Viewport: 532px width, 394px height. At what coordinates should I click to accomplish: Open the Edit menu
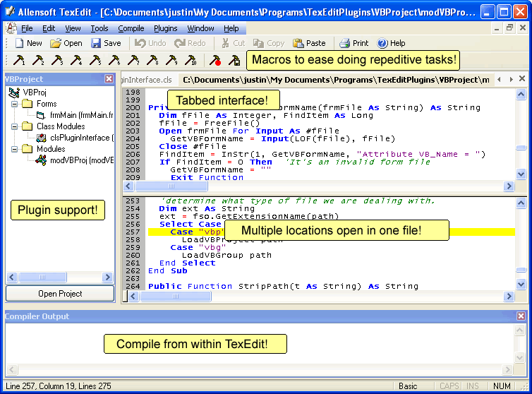[49, 28]
